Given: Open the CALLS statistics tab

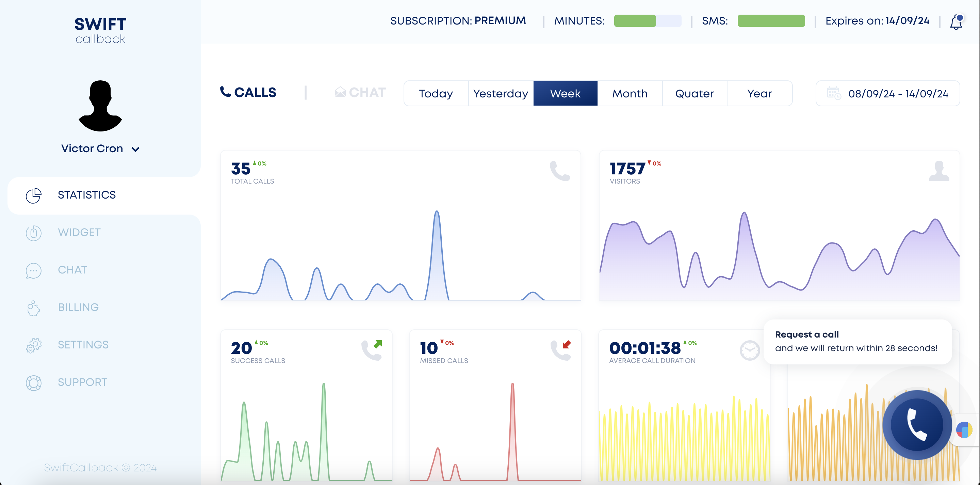Looking at the screenshot, I should click(x=248, y=93).
